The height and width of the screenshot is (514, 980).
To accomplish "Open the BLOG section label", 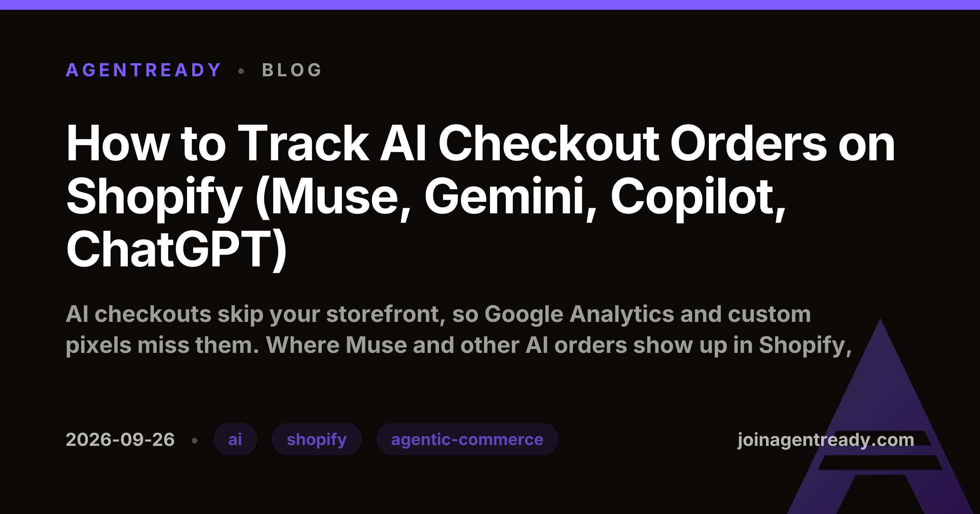I will [x=292, y=70].
